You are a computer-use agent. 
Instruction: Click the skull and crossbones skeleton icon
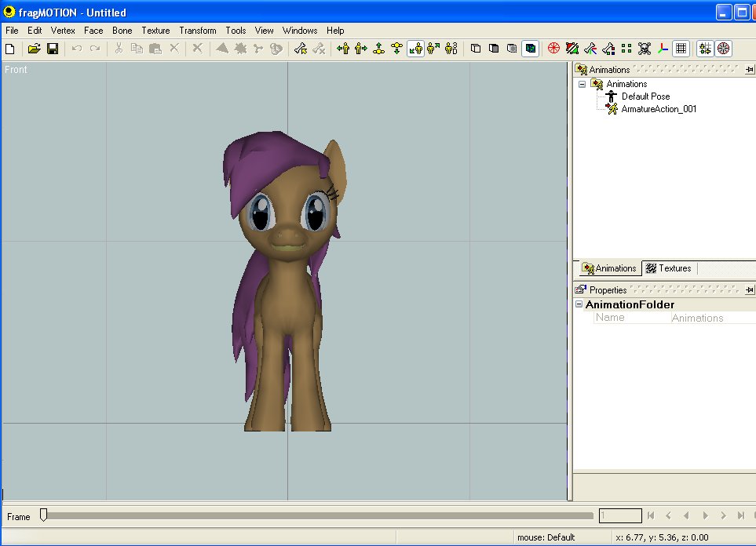pyautogui.click(x=645, y=49)
